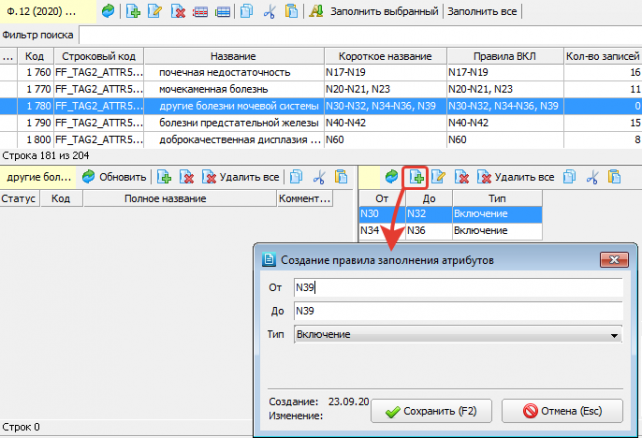
Task: Paste a record using the top toolbar clipboard icon
Action: (291, 11)
